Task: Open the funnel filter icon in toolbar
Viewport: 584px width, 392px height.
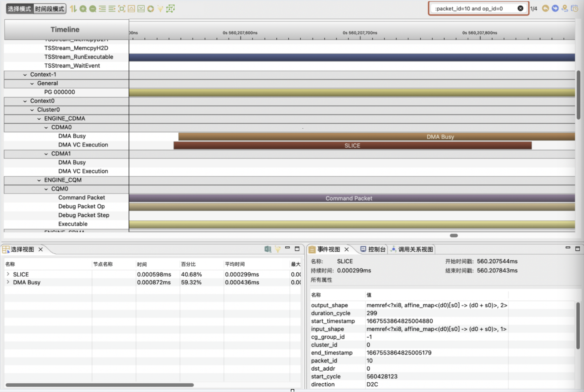Action: click(160, 9)
